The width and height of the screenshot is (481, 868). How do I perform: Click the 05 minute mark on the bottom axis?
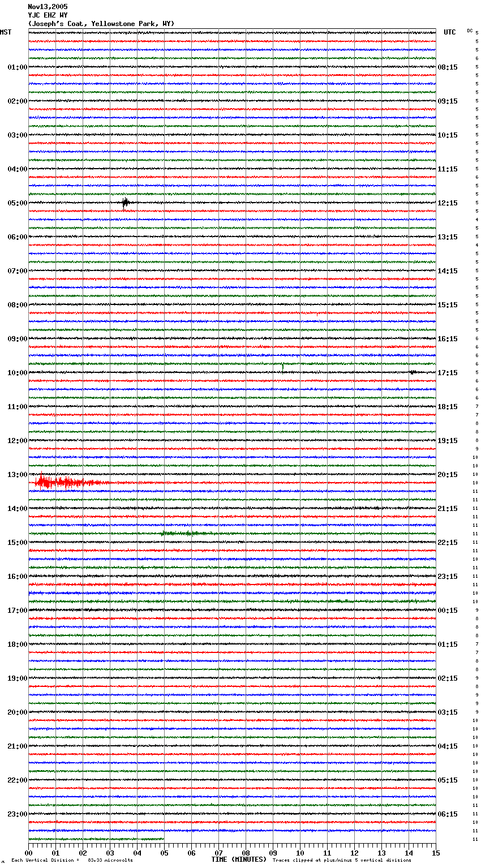(164, 853)
